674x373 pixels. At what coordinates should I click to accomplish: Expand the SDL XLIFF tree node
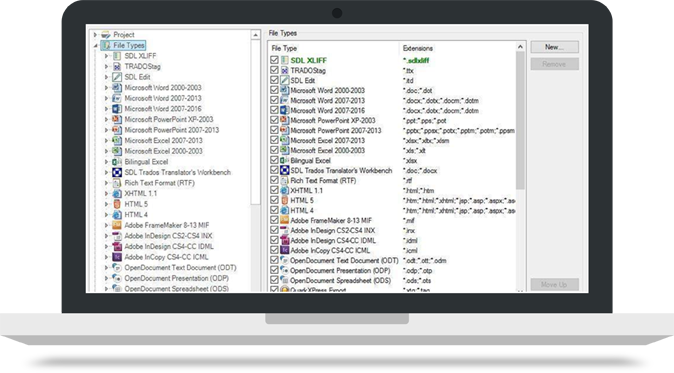pyautogui.click(x=106, y=56)
